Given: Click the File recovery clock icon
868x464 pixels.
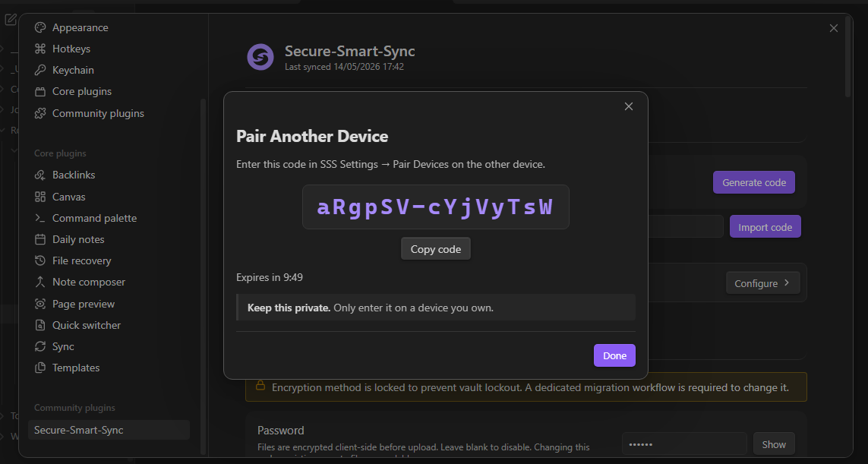Looking at the screenshot, I should pyautogui.click(x=39, y=260).
